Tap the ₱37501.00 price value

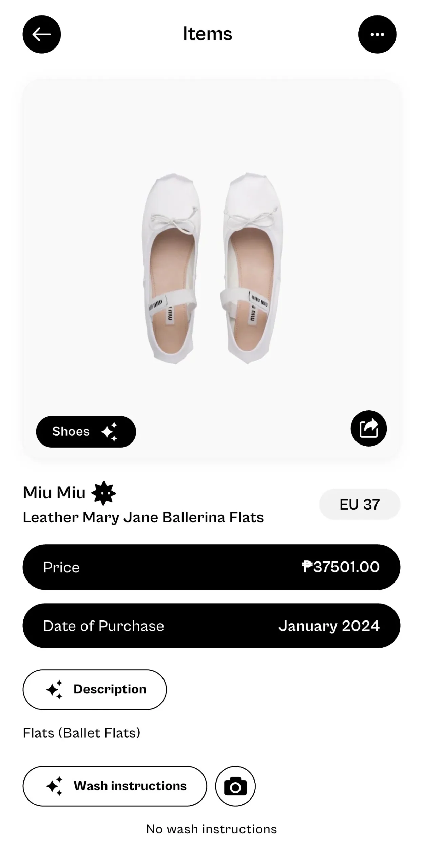341,567
